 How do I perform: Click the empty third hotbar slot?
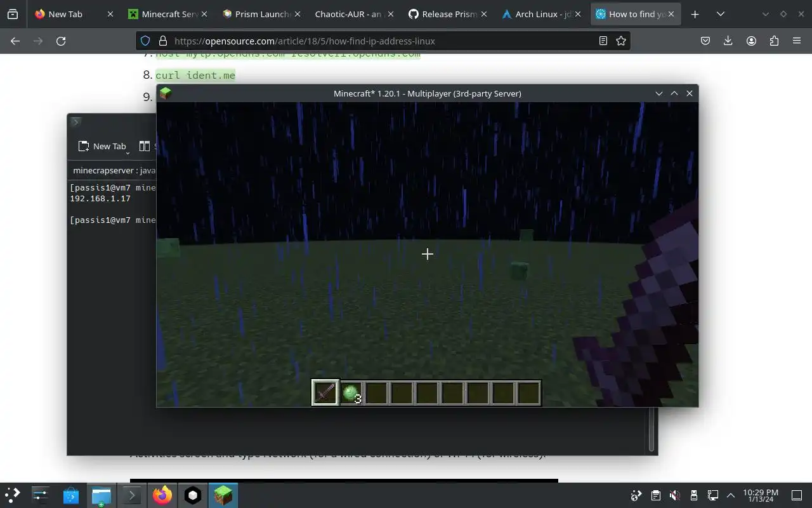click(x=376, y=393)
